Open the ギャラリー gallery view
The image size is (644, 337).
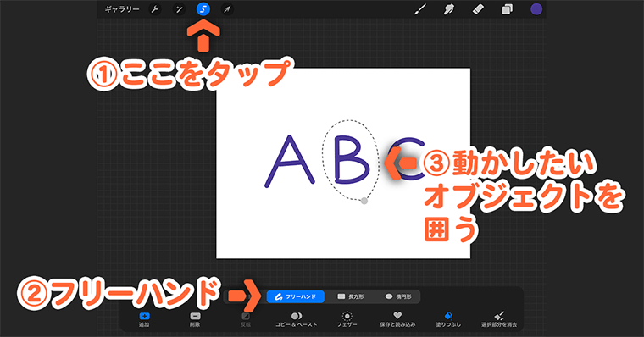click(121, 9)
